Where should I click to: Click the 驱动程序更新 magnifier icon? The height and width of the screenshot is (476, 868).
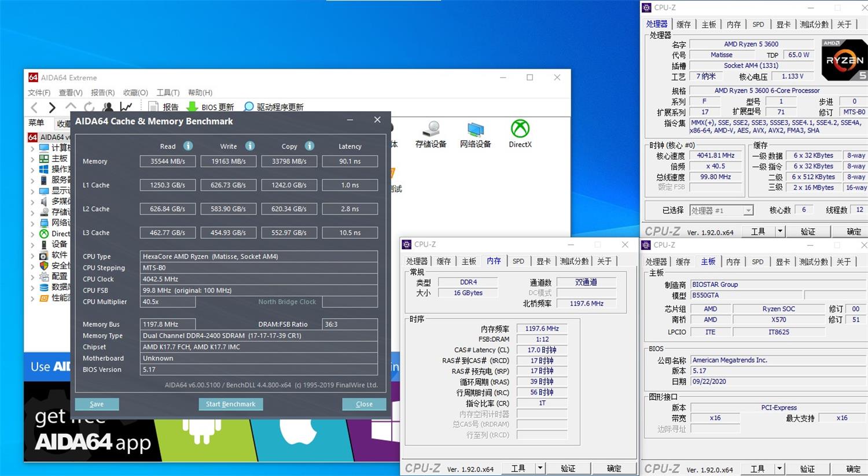249,107
